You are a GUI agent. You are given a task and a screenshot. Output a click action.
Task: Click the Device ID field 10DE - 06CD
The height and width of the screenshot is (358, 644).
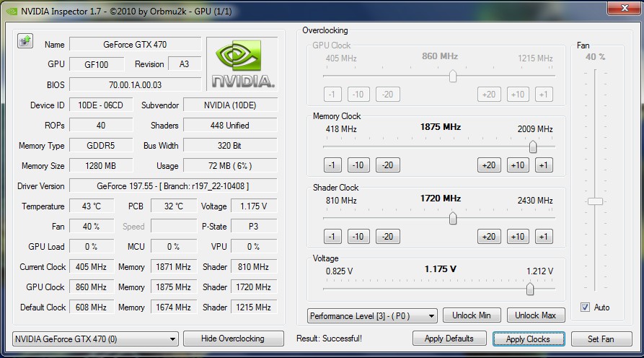pos(101,105)
